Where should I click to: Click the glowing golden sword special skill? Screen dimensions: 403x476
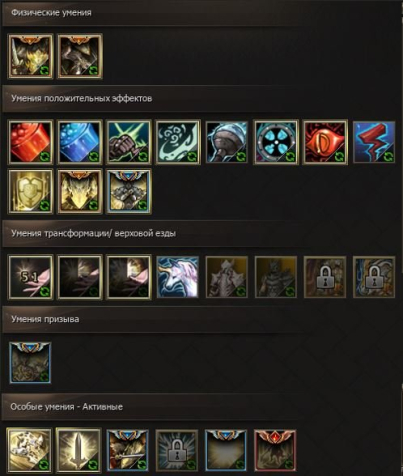(78, 450)
